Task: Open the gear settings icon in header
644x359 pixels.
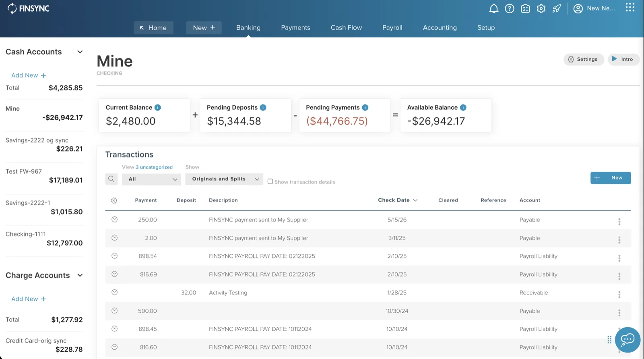Action: (541, 8)
